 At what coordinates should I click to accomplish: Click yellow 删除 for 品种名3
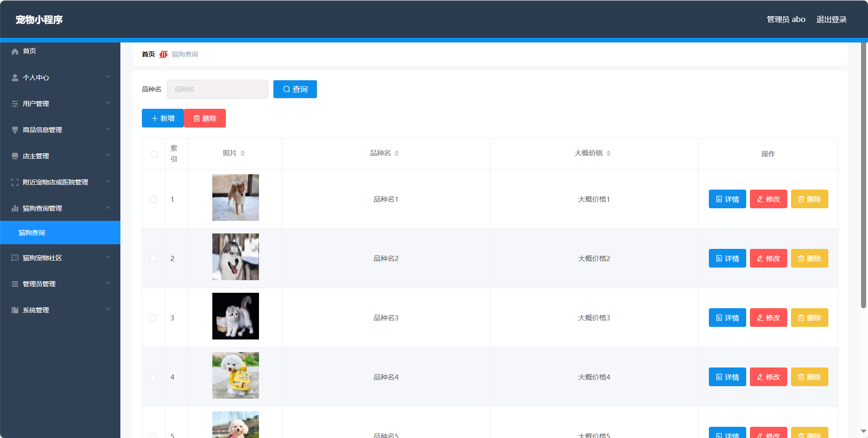coord(810,318)
